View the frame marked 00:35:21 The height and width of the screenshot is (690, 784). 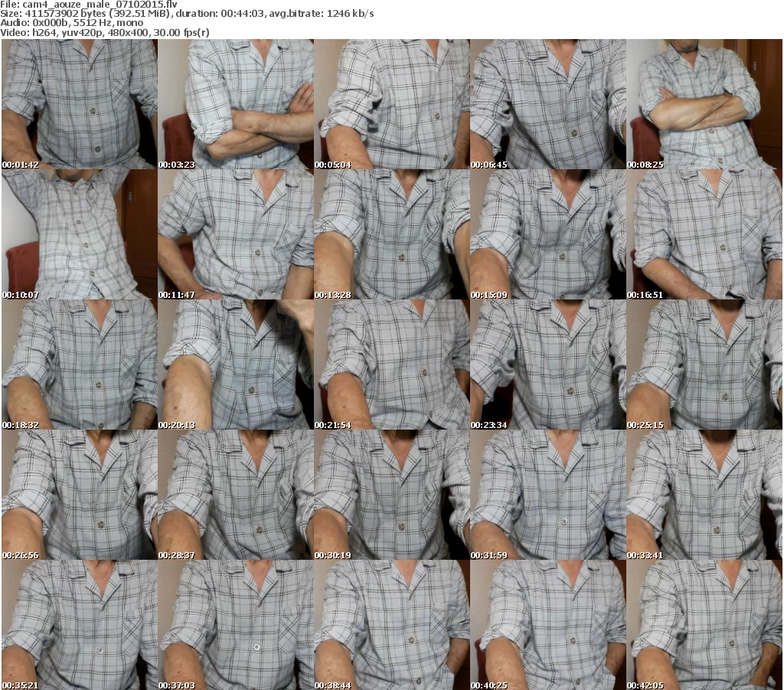[x=80, y=625]
